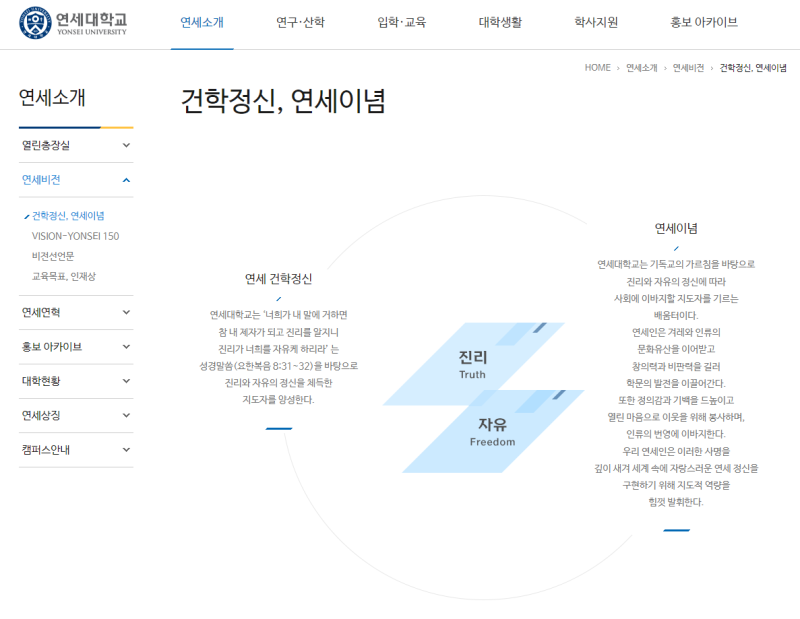
Task: Expand 연세연혁 chevron in sidebar
Action: point(126,312)
